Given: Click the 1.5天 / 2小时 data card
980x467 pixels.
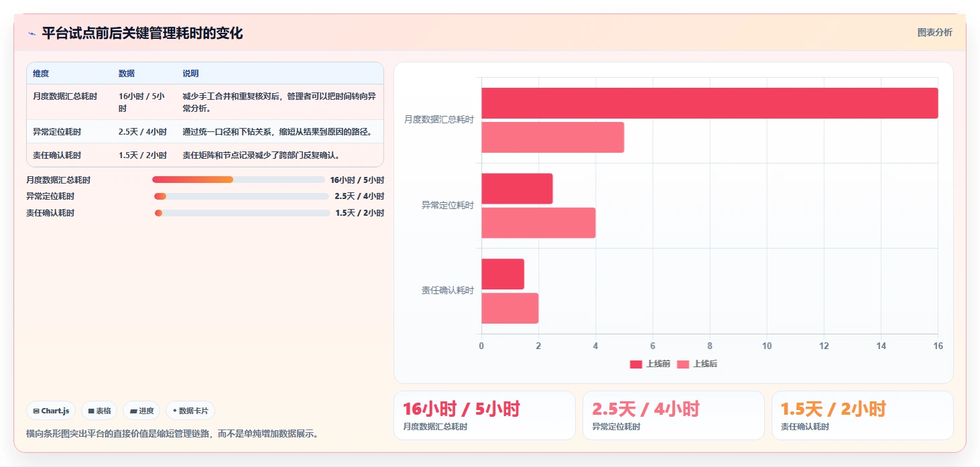Looking at the screenshot, I should coord(863,415).
